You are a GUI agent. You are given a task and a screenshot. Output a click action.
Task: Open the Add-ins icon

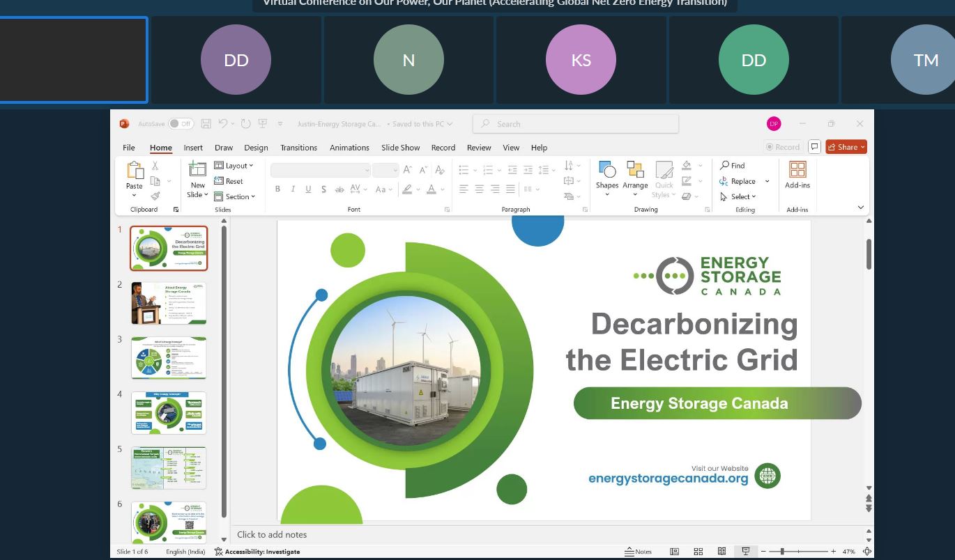(x=797, y=171)
